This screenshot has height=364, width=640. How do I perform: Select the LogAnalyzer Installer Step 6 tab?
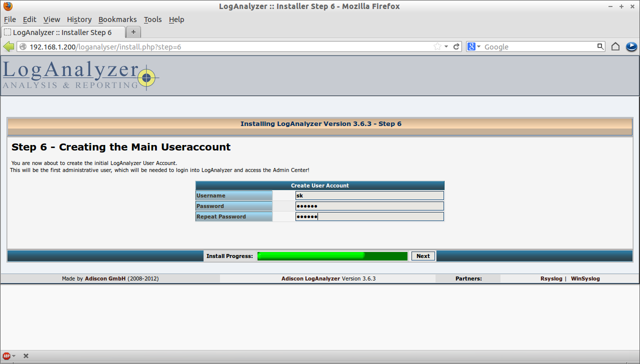[63, 32]
